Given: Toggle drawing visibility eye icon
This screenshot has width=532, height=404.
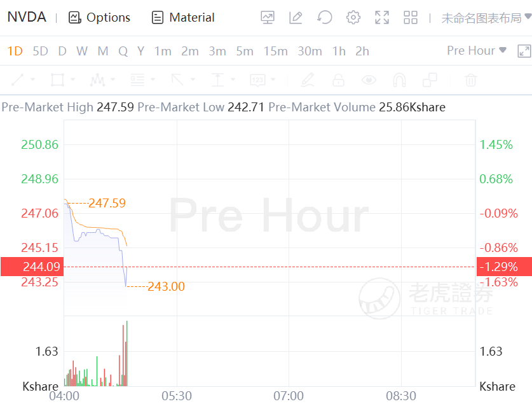Looking at the screenshot, I should coord(369,80).
